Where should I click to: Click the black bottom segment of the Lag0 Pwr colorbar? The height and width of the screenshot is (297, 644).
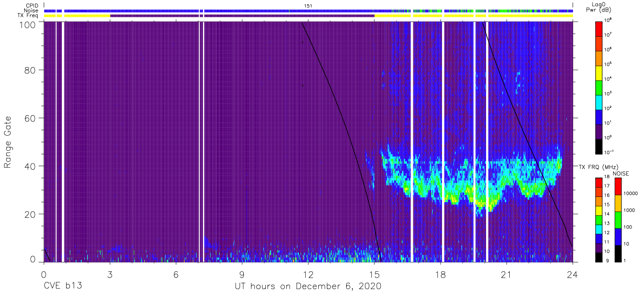[x=599, y=147]
